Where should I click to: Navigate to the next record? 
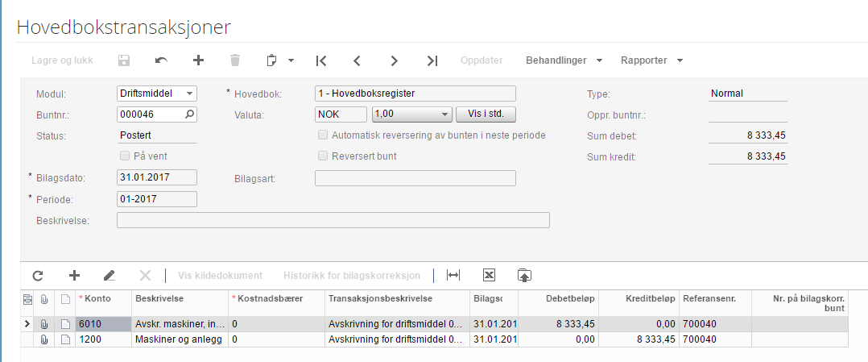tap(394, 60)
